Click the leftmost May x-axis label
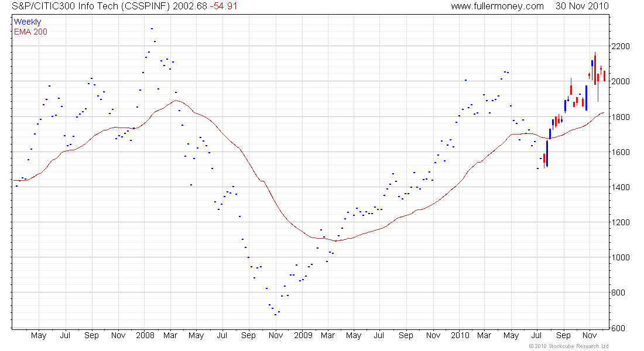The height and width of the screenshot is (351, 644). pyautogui.click(x=39, y=336)
